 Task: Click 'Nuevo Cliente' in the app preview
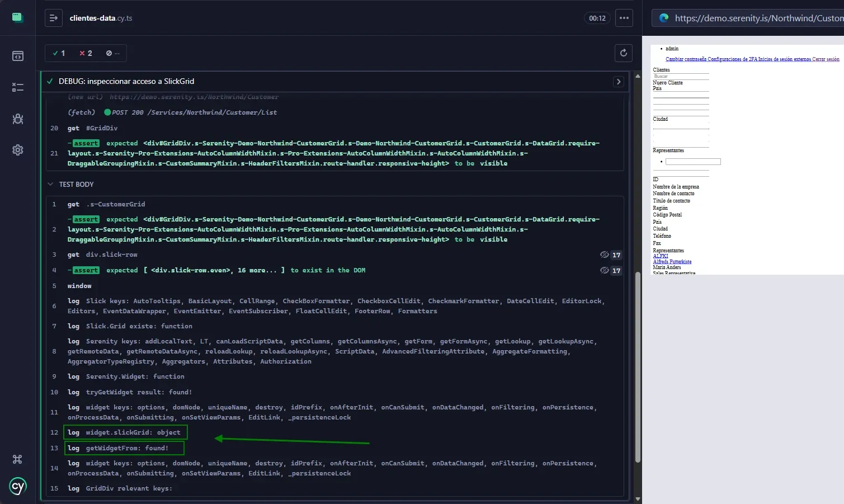point(668,83)
